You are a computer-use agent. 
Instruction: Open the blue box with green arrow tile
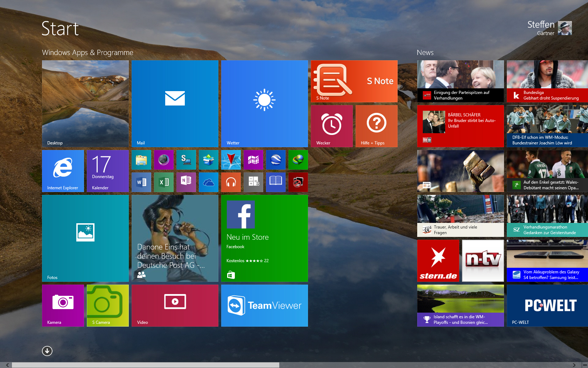pos(209,160)
